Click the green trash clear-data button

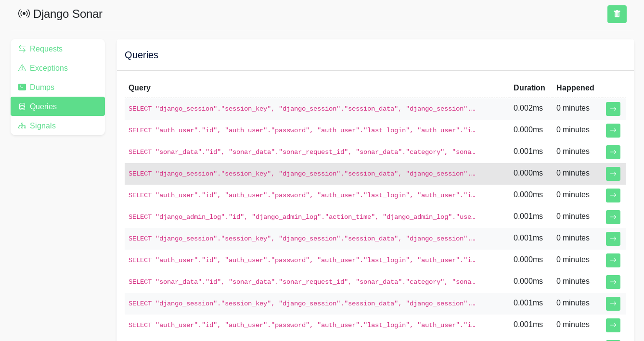pyautogui.click(x=617, y=14)
